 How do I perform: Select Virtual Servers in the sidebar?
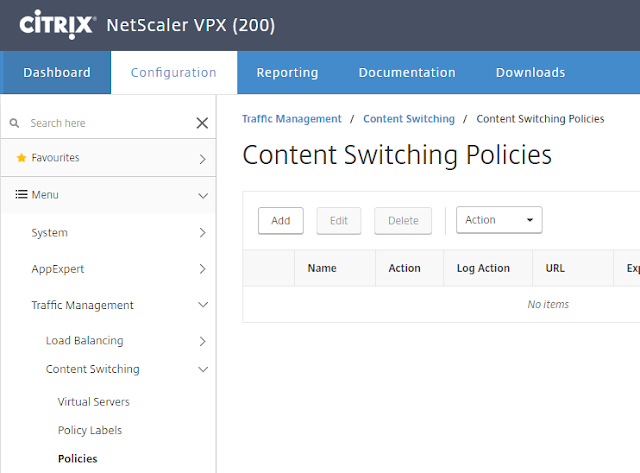94,402
